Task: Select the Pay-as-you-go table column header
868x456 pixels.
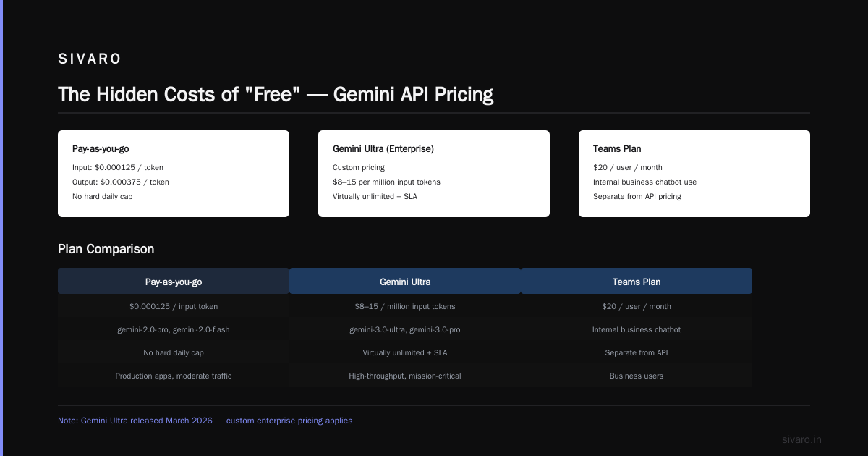Action: [x=174, y=282]
